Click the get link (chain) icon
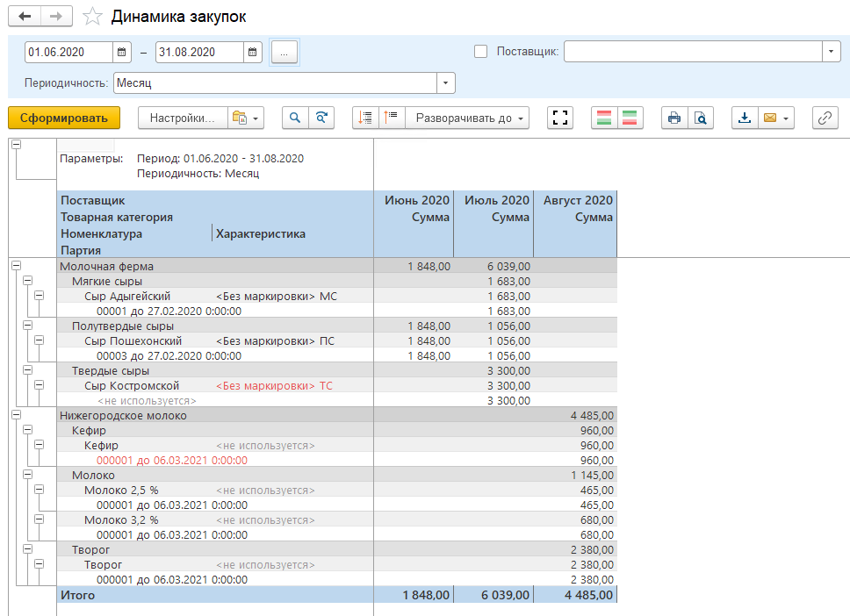 click(825, 118)
